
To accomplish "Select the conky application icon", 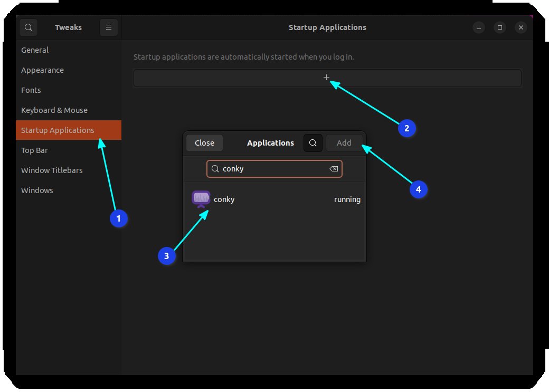I will (x=201, y=198).
